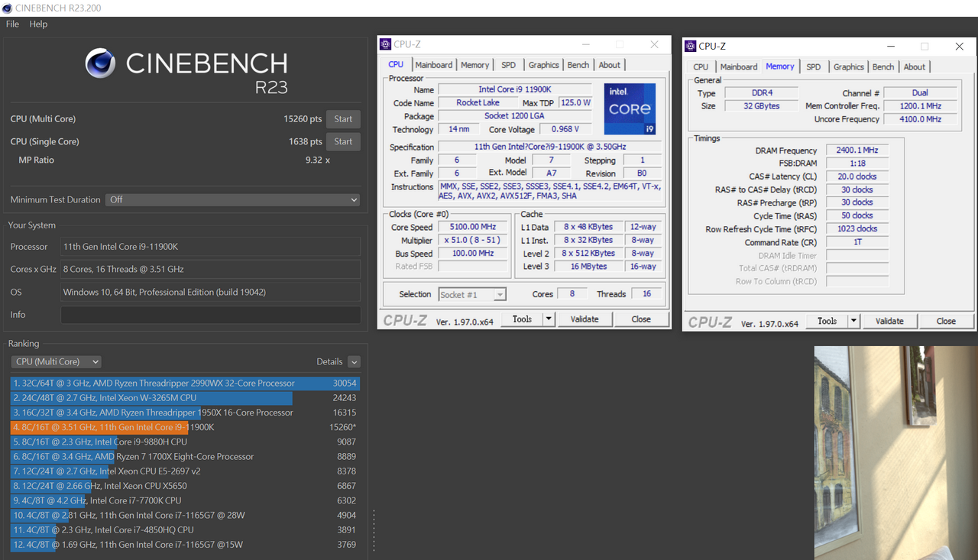Click the Processor field in Your System

211,247
